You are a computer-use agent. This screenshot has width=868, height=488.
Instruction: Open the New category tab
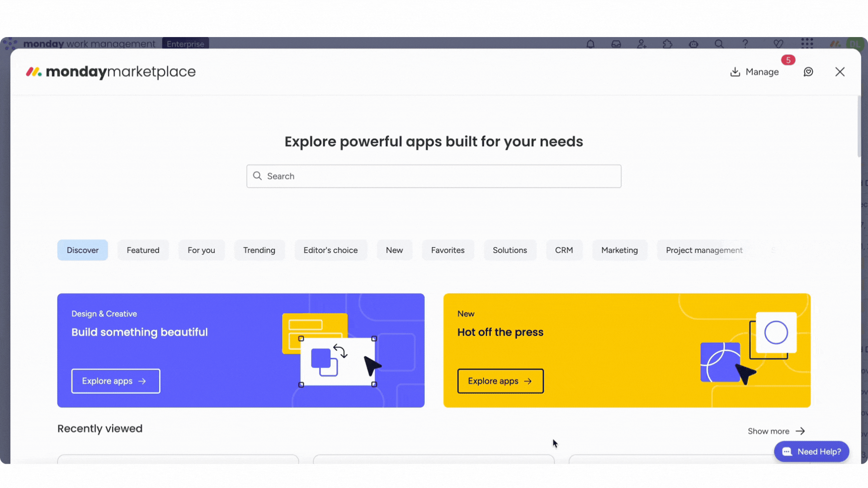(x=394, y=250)
